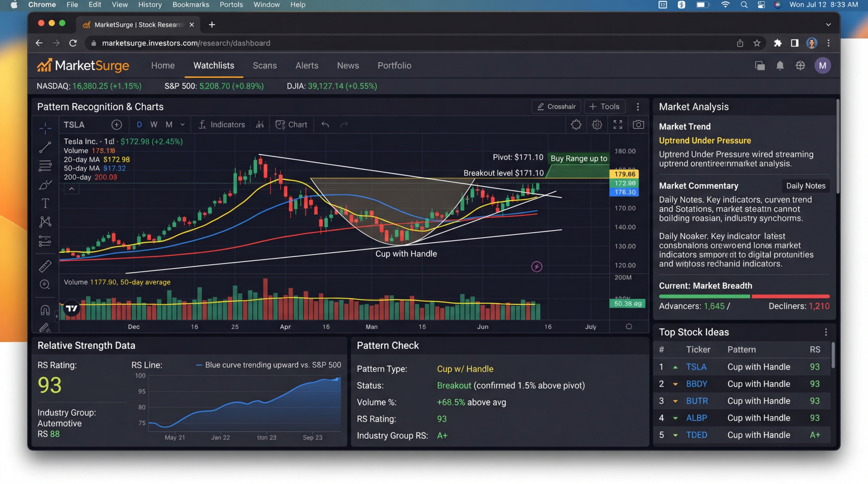Image resolution: width=868 pixels, height=484 pixels.
Task: Open Daily Notes in Market Commentary
Action: coord(805,185)
